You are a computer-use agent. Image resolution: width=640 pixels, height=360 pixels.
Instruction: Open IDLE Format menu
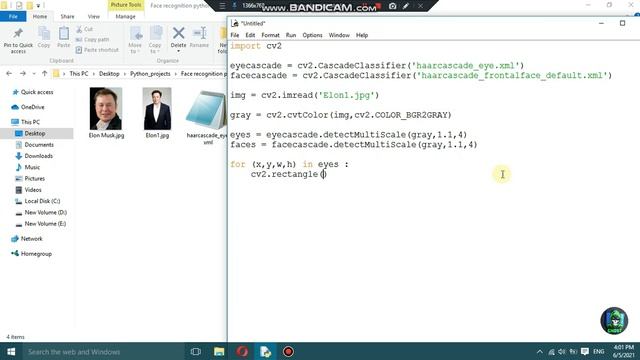270,35
